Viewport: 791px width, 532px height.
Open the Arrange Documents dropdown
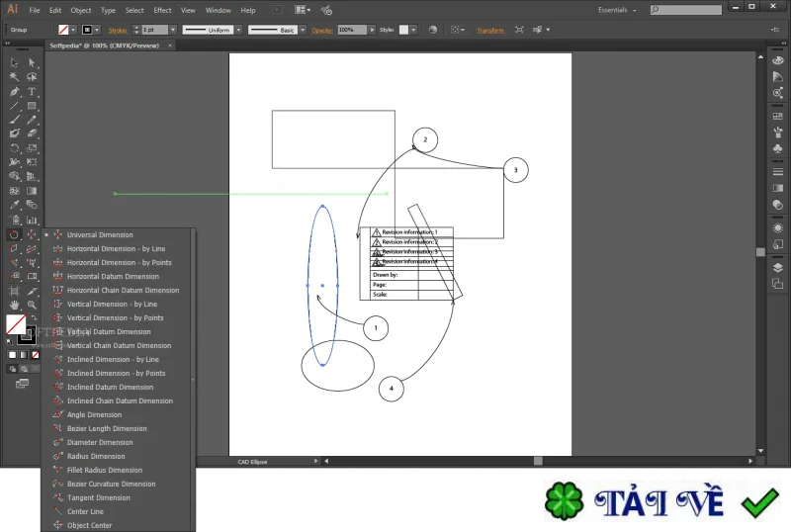(x=303, y=10)
